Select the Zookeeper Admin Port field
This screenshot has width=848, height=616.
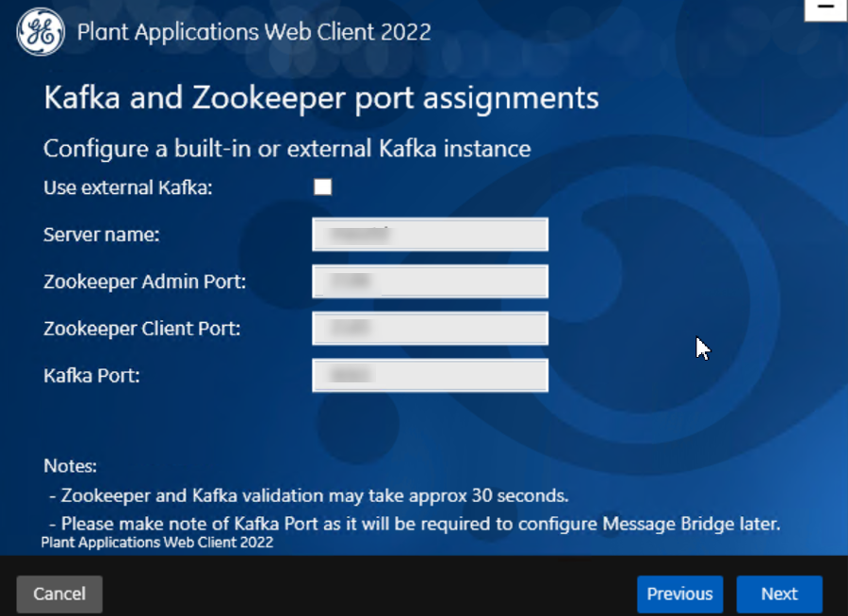click(430, 282)
